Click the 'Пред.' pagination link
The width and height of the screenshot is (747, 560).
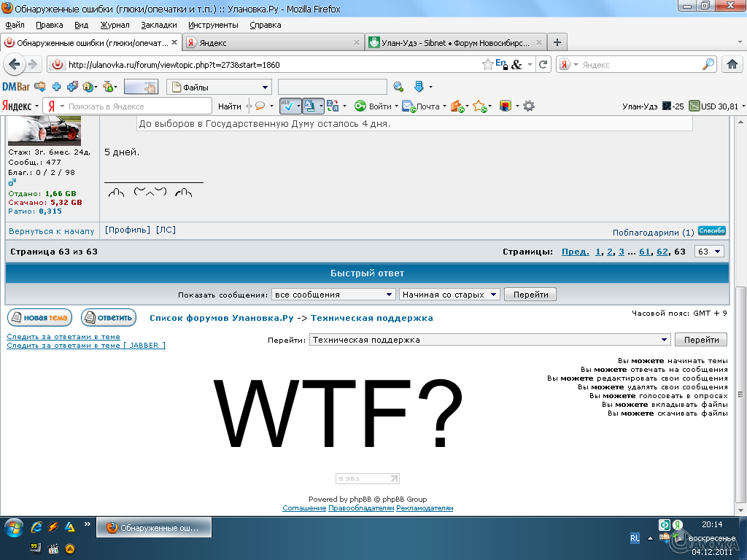(x=576, y=251)
